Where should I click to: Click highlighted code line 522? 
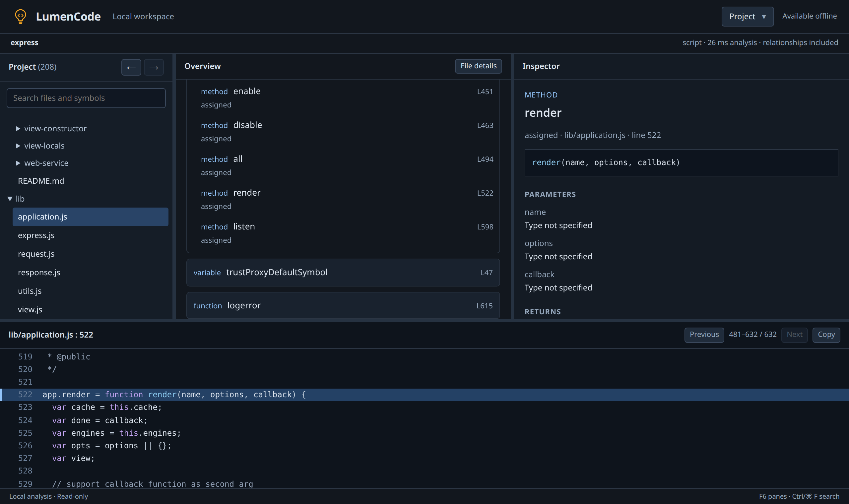424,395
